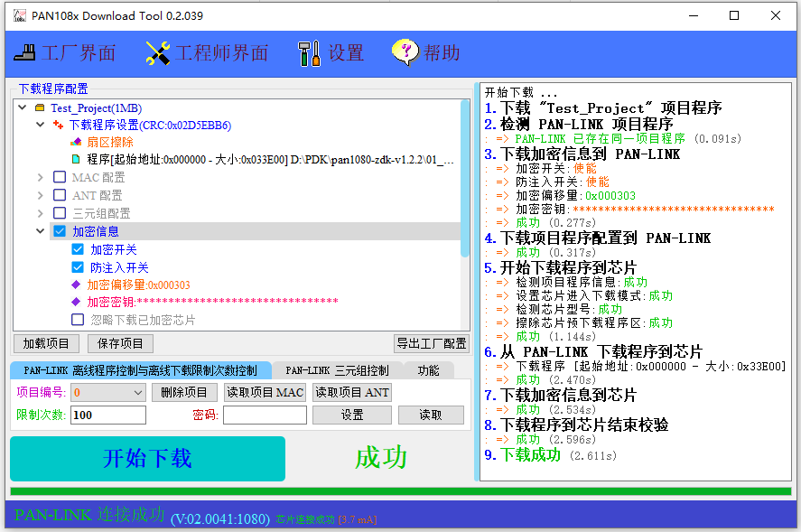Click the 读取 button
The height and width of the screenshot is (532, 801).
431,415
